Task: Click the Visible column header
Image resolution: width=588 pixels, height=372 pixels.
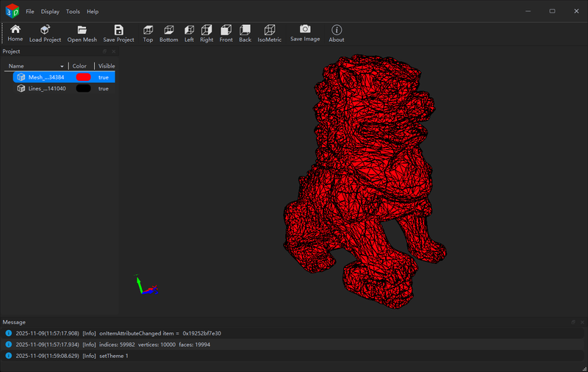Action: click(x=107, y=66)
